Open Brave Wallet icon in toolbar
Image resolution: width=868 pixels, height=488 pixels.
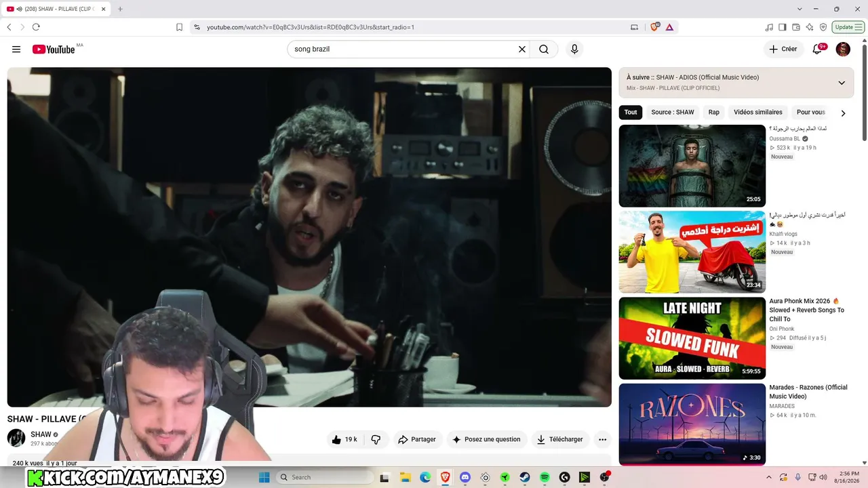pyautogui.click(x=796, y=27)
